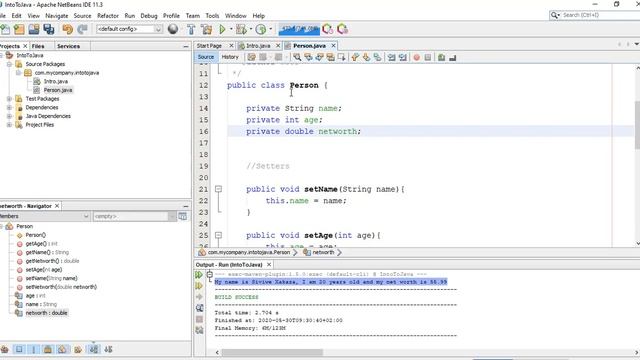Screen dimensions: 640x360
Task: Expand the Java Dependencies tree node
Action: 9,116
